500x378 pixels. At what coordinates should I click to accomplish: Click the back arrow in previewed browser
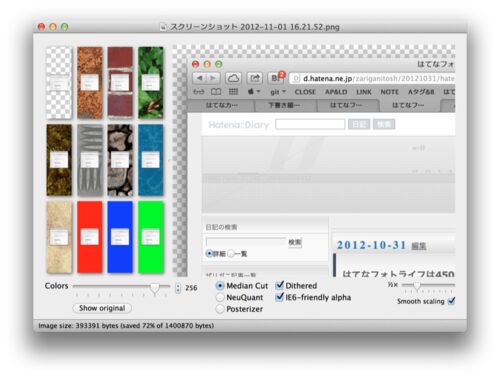(199, 78)
